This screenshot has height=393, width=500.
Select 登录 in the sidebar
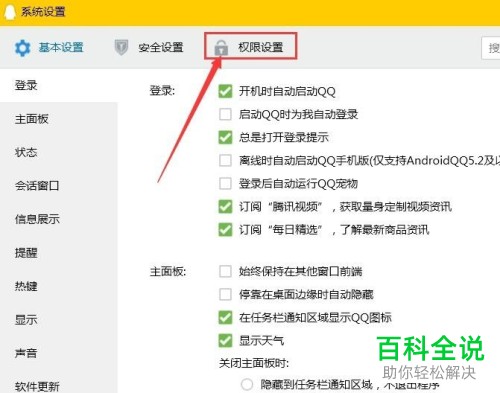pos(26,85)
